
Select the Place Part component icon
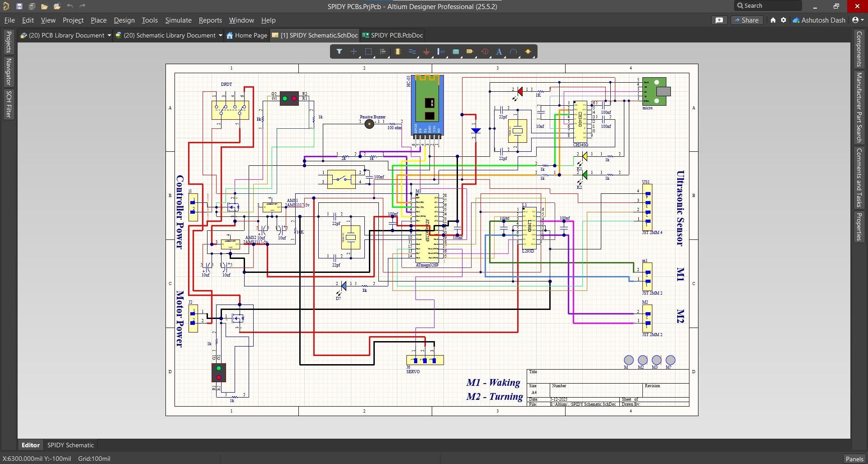tap(397, 52)
